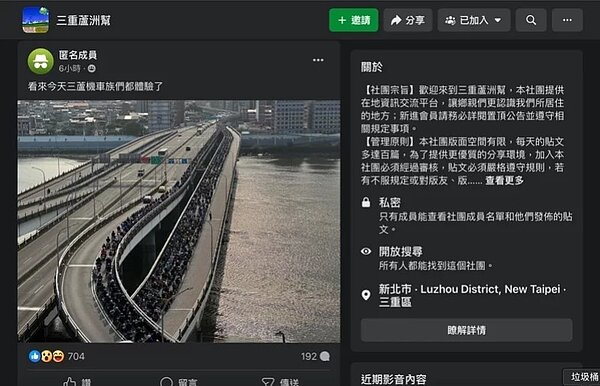The width and height of the screenshot is (600, 386).
Task: Click the 瞭解詳情 button
Action: tap(466, 330)
